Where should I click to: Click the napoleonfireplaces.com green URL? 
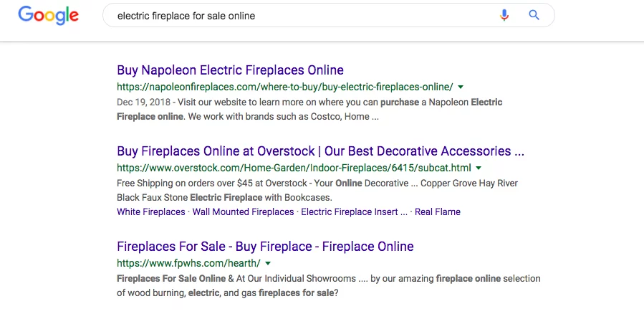coord(284,87)
